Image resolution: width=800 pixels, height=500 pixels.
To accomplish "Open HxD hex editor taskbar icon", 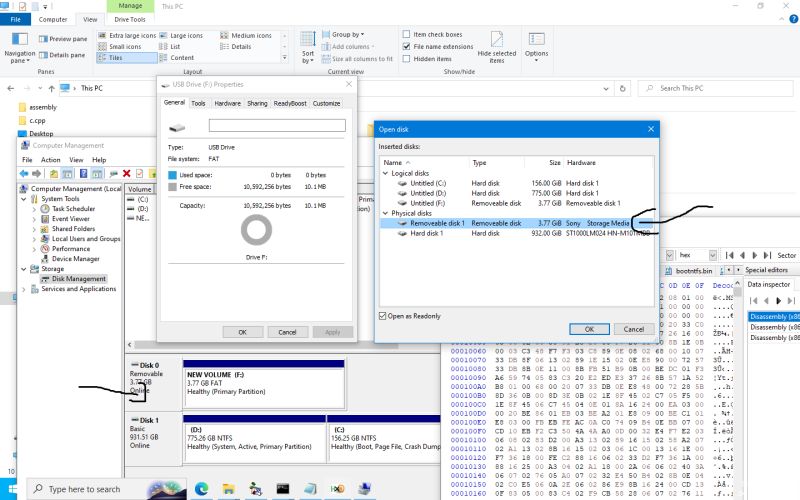I will (337, 489).
